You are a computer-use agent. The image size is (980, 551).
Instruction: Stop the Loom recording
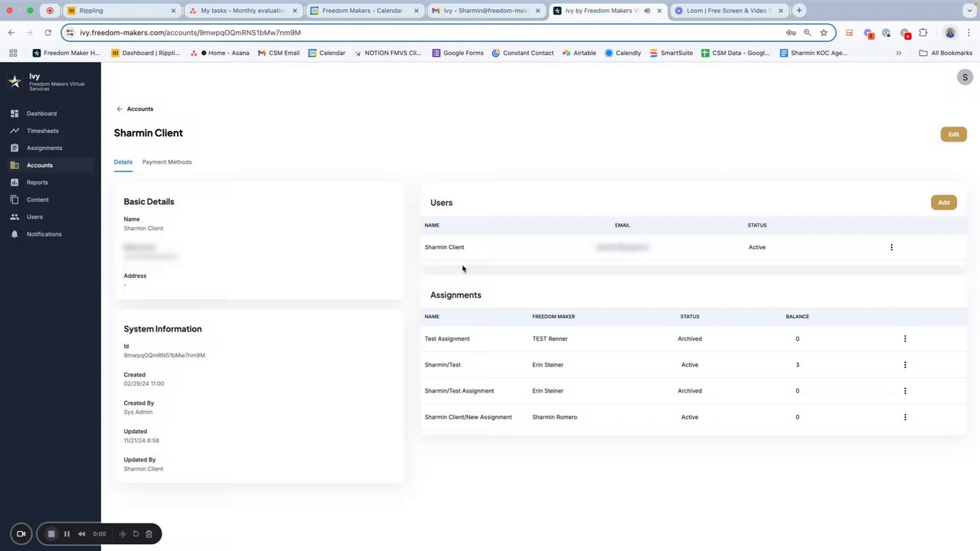(x=51, y=534)
